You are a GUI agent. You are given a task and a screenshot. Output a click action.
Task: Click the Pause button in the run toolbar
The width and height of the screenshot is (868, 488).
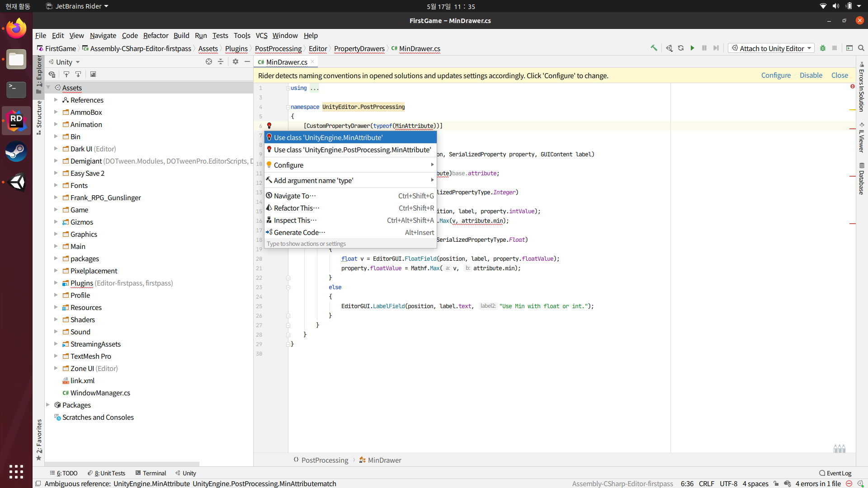click(704, 48)
